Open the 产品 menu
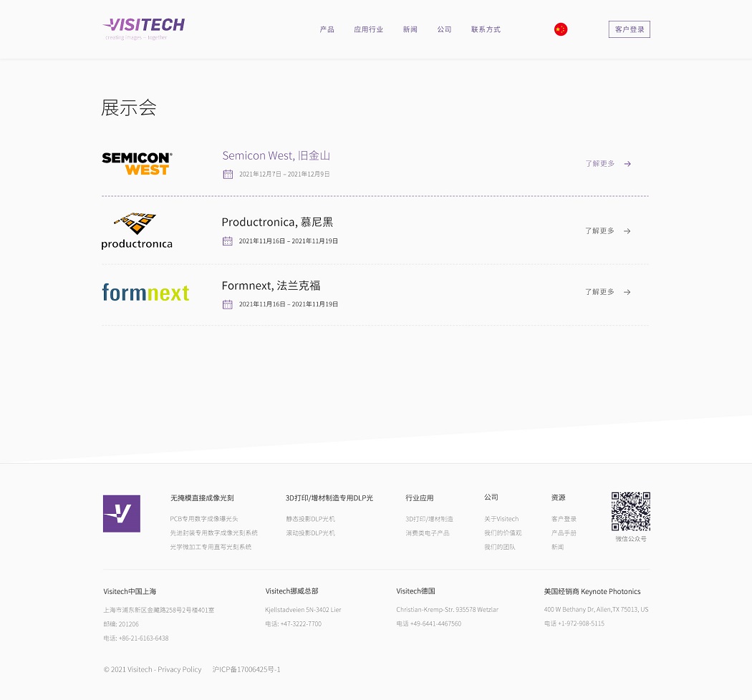 coord(327,30)
